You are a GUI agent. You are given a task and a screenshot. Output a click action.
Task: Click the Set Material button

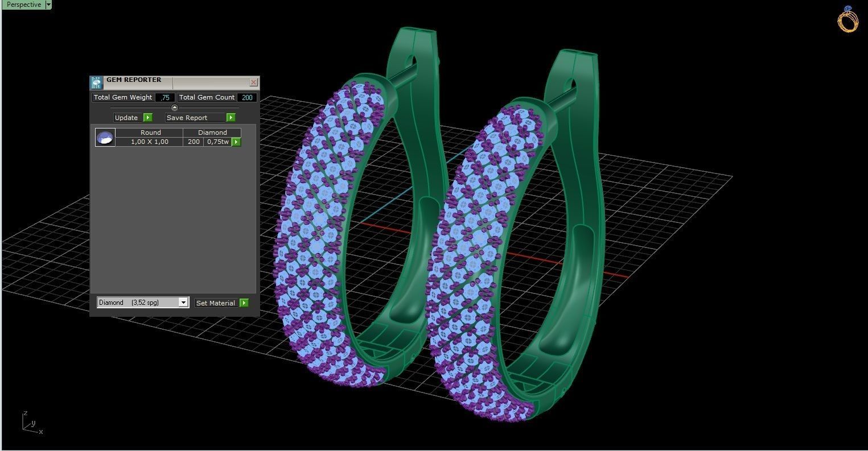point(217,303)
